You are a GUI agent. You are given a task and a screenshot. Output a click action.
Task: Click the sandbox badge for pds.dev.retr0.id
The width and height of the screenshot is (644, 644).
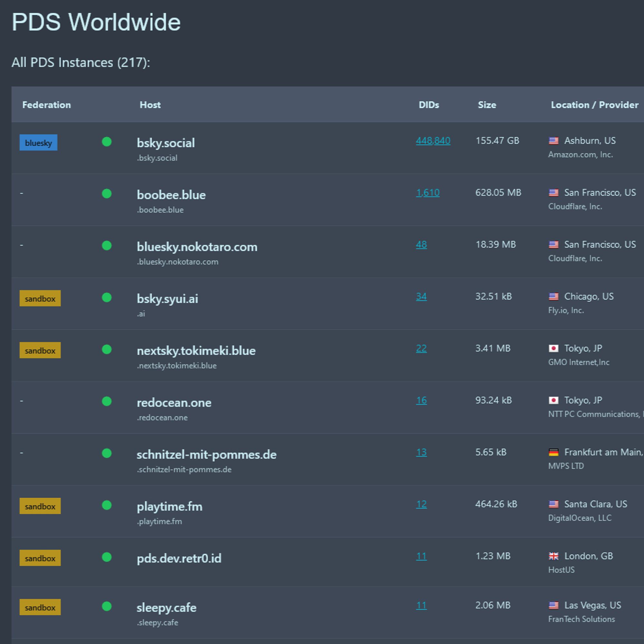coord(40,558)
